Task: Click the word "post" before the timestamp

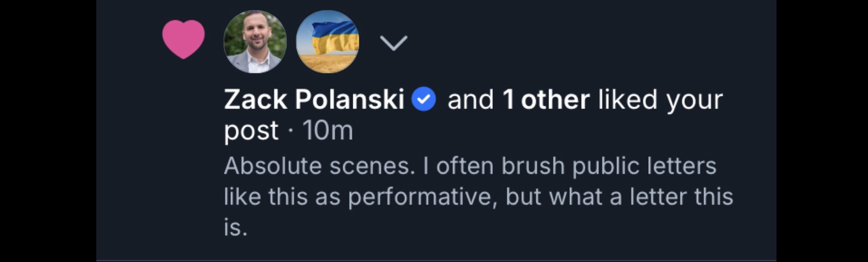Action: (251, 131)
